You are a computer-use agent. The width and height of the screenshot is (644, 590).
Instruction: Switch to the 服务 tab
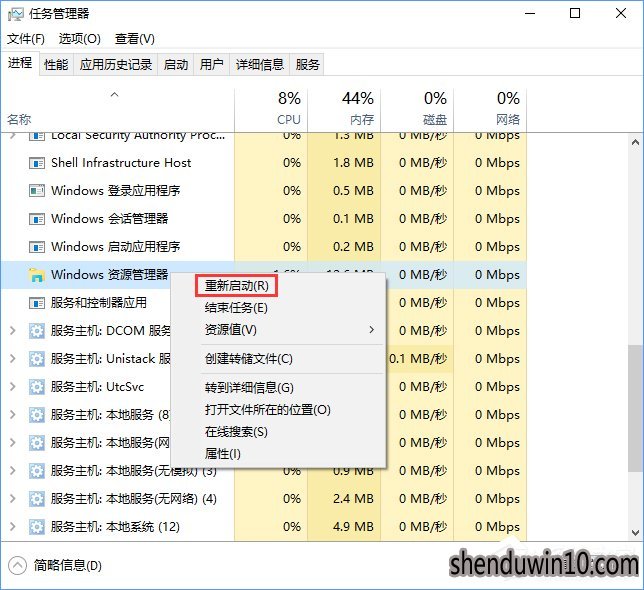(x=307, y=64)
